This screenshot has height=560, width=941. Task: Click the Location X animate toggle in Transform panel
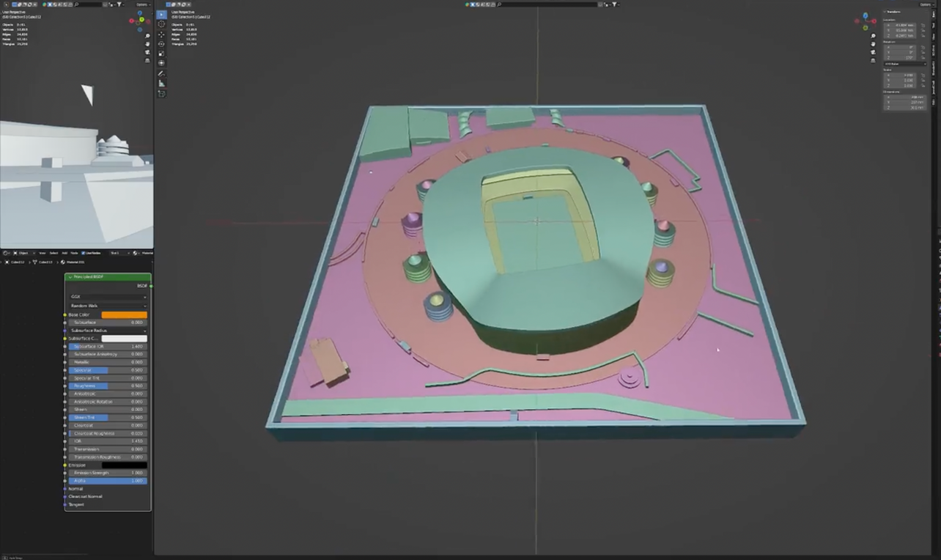point(923,25)
